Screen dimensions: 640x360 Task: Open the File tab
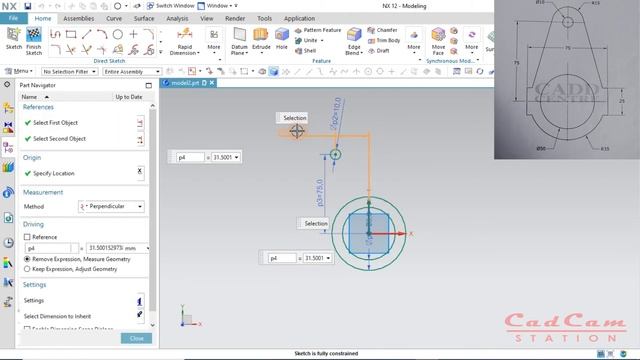pyautogui.click(x=13, y=18)
